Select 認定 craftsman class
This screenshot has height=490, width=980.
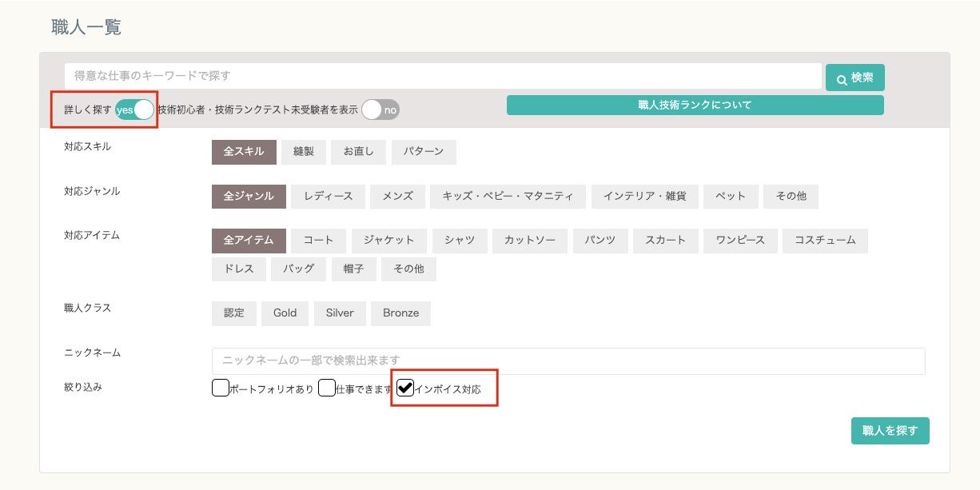(x=233, y=313)
